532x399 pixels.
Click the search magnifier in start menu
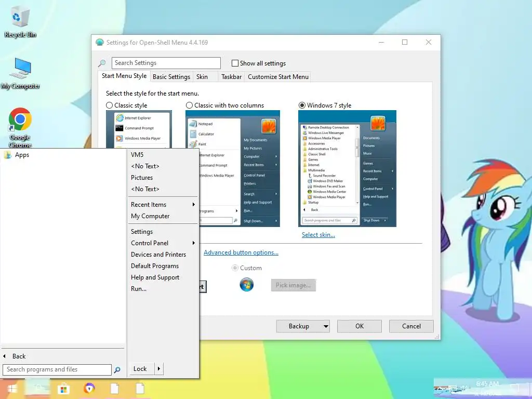pyautogui.click(x=117, y=370)
